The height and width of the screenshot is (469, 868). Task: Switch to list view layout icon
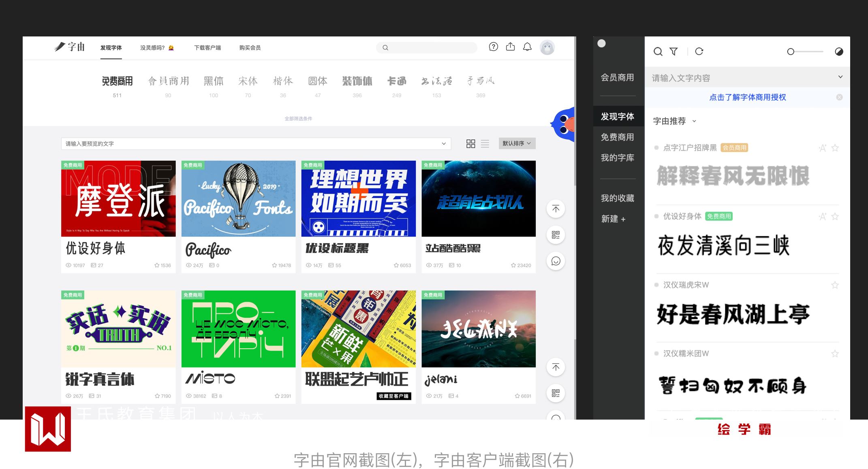click(485, 143)
